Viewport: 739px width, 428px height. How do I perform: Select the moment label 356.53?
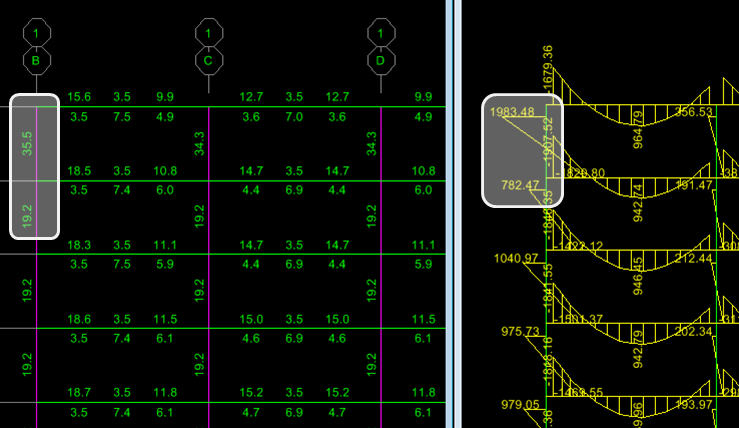pos(695,112)
